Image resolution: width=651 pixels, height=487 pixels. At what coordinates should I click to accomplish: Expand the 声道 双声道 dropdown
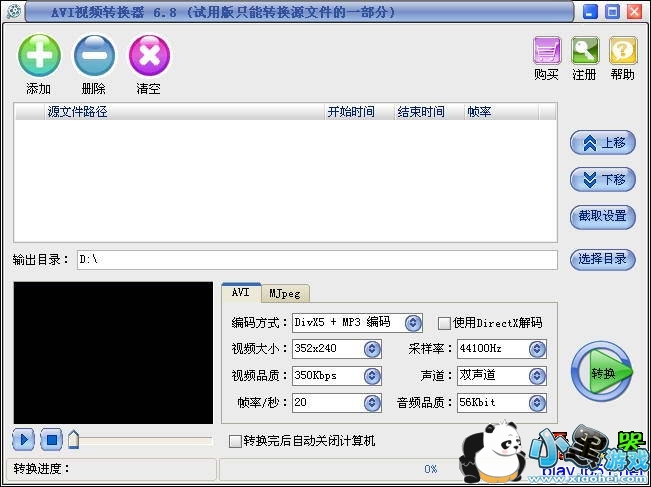[x=537, y=376]
